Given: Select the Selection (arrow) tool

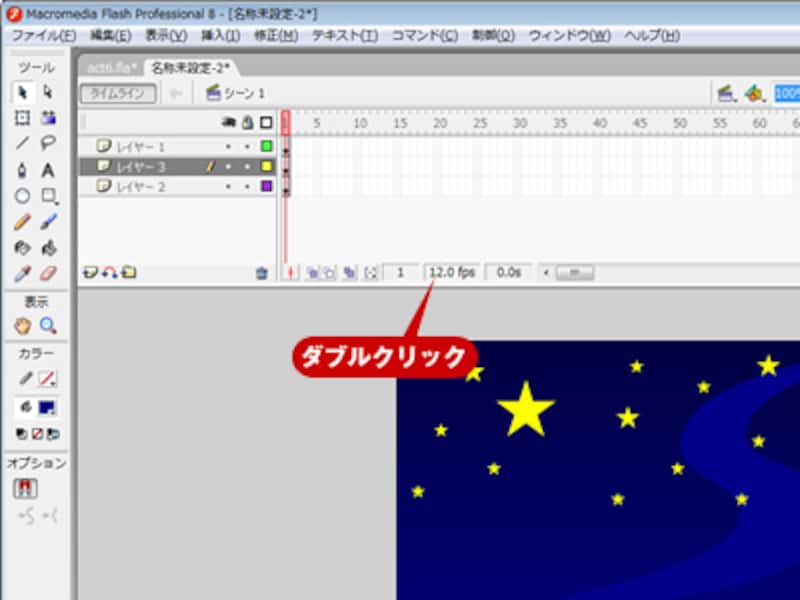Looking at the screenshot, I should pos(23,94).
